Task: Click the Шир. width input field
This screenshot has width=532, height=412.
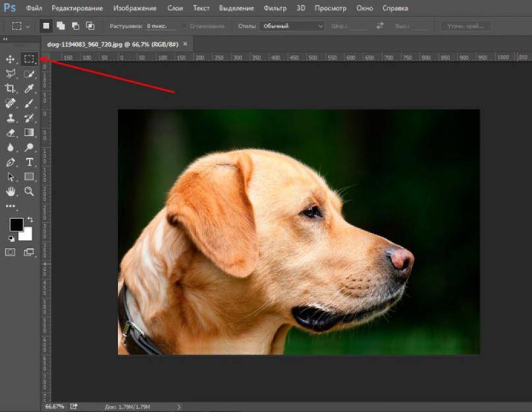Action: point(358,26)
